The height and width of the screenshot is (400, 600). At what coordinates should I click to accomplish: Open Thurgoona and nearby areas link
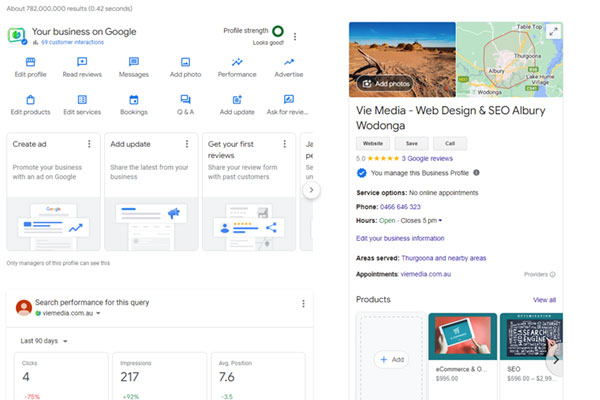pyautogui.click(x=443, y=258)
